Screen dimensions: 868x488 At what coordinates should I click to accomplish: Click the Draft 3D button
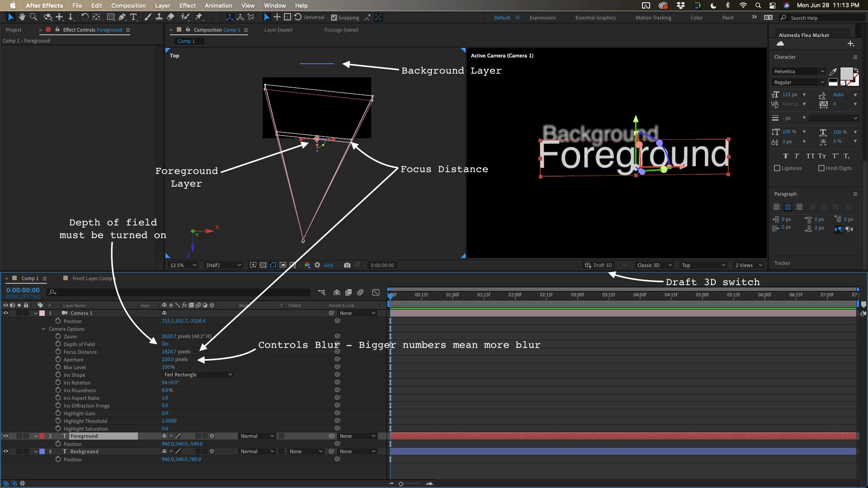point(598,265)
